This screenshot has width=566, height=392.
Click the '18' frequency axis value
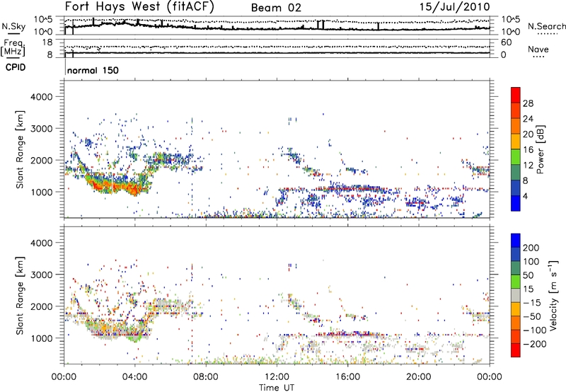point(47,42)
